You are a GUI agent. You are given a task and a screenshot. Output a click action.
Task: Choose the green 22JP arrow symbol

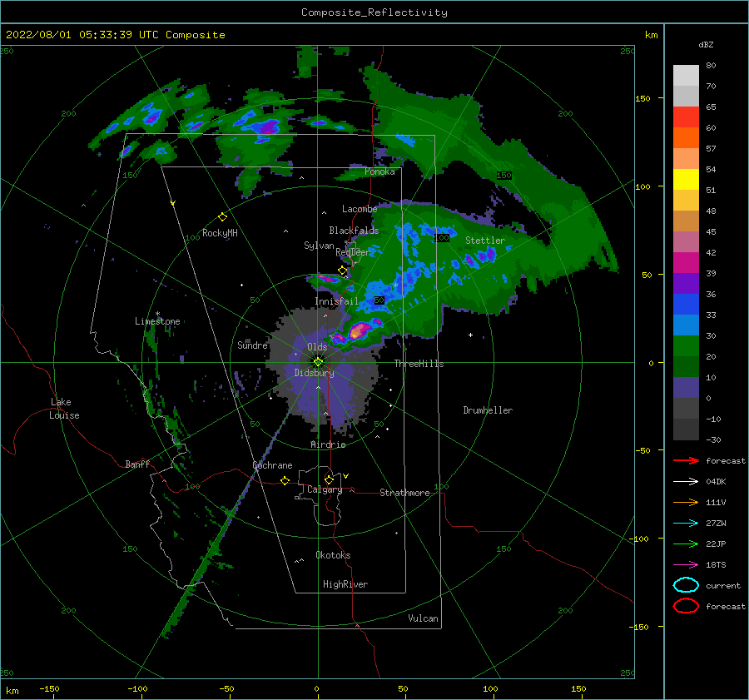click(686, 544)
